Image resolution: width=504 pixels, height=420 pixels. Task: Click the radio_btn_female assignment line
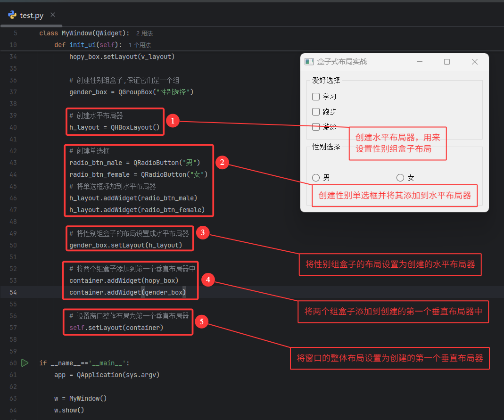(139, 174)
